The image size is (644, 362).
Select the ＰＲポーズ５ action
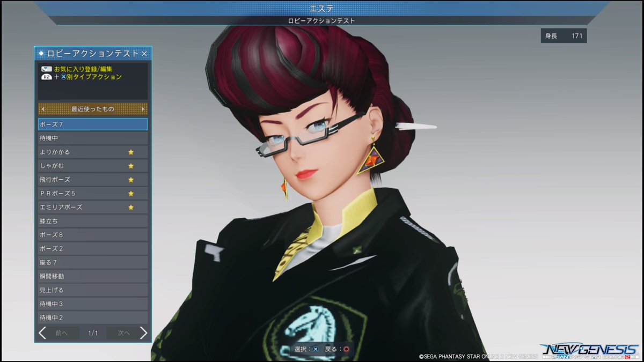click(93, 193)
